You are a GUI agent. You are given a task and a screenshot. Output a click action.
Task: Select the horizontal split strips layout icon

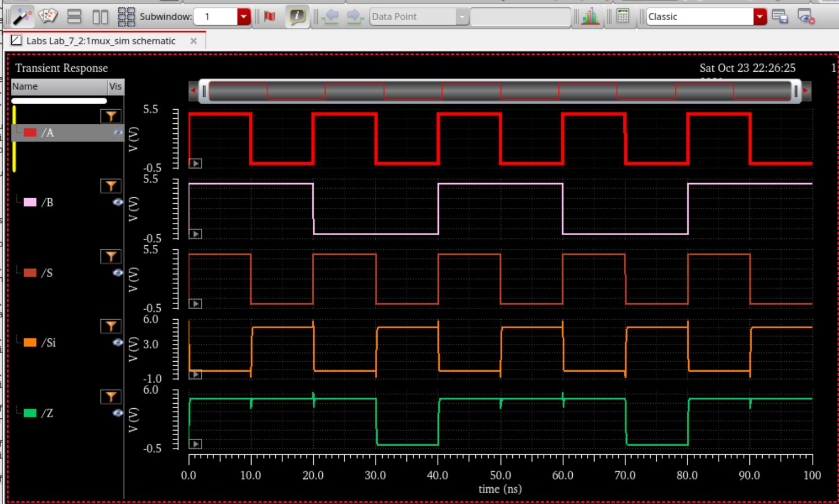74,17
